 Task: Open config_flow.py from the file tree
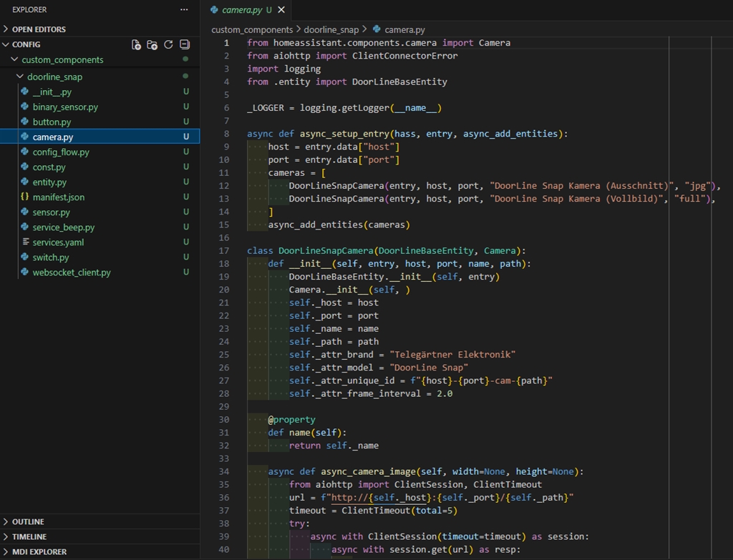point(61,152)
